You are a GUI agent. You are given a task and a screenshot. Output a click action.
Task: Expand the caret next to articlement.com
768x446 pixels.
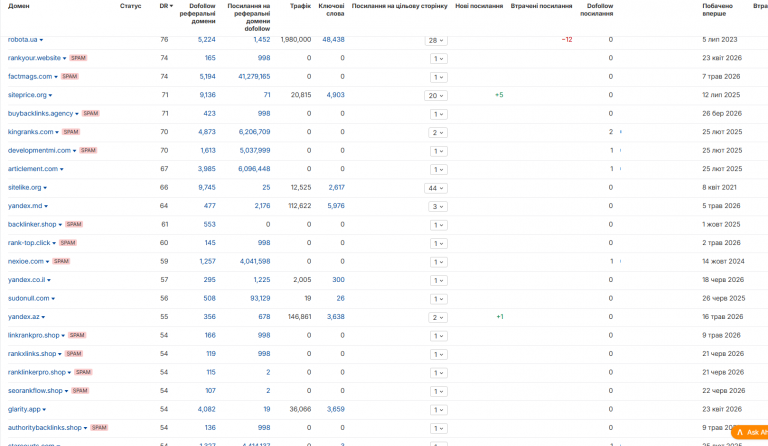[x=62, y=170]
